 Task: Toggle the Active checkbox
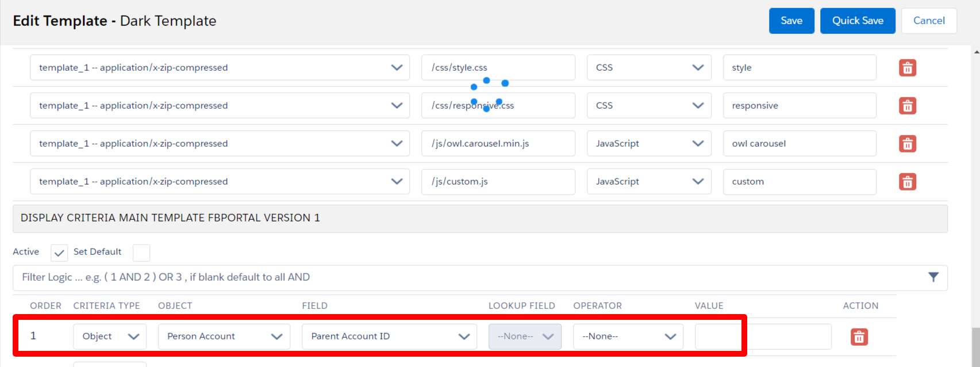point(59,253)
